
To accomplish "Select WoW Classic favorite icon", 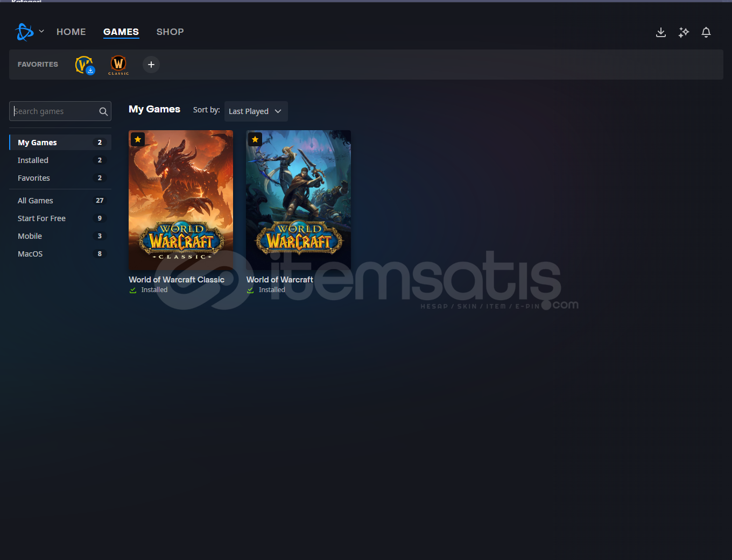I will coord(118,65).
